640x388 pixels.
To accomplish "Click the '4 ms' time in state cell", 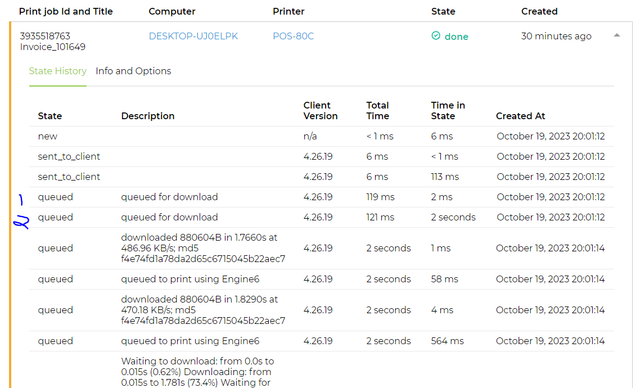I will [442, 310].
